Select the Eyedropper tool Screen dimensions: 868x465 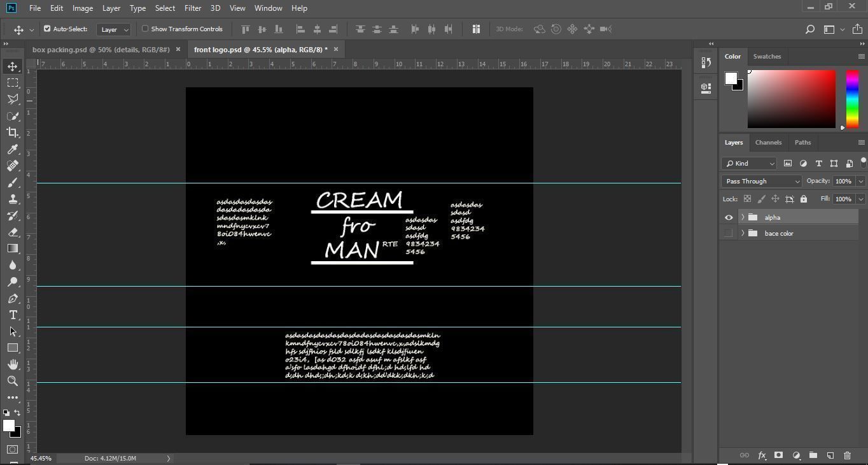pyautogui.click(x=13, y=149)
